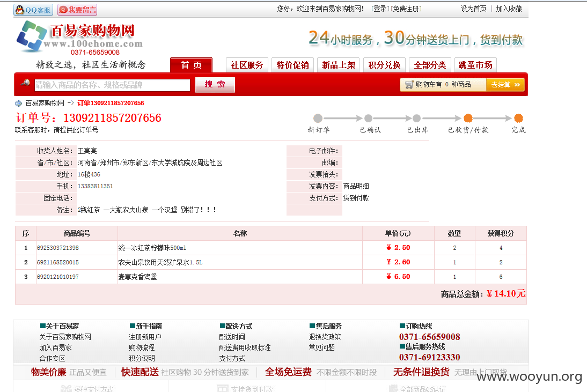Open the QQ客服 chat button
This screenshot has width=587, height=392.
pyautogui.click(x=33, y=10)
